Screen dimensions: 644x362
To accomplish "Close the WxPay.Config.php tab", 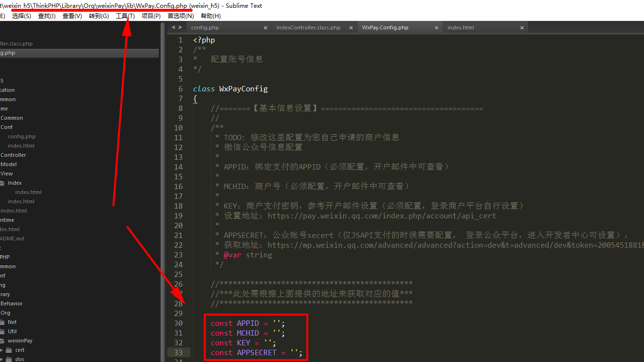I will point(436,28).
